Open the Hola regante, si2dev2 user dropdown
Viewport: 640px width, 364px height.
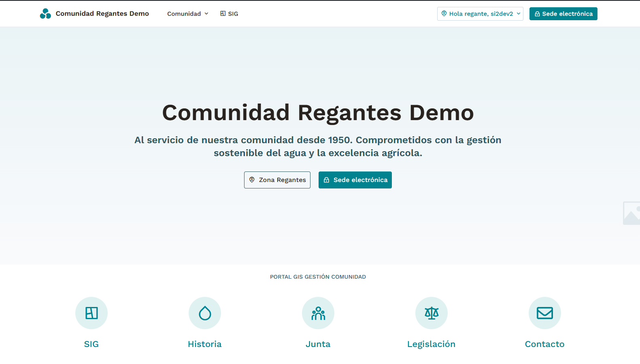click(x=480, y=14)
